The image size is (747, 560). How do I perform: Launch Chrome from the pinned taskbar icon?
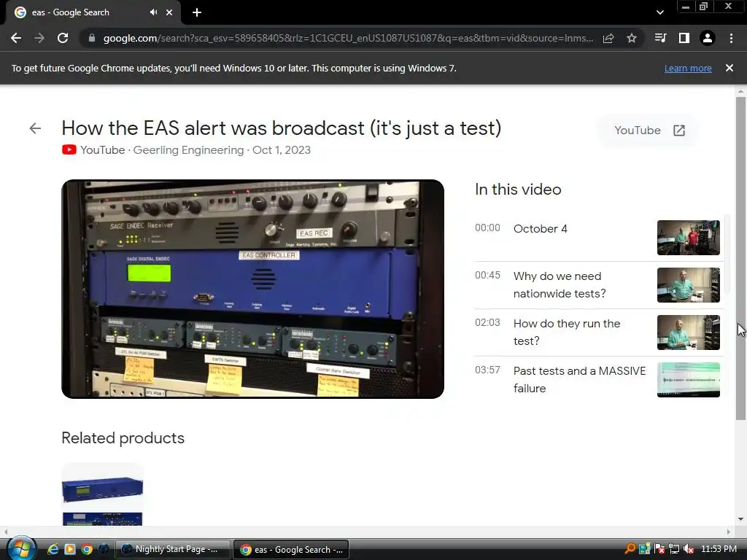pos(87,549)
